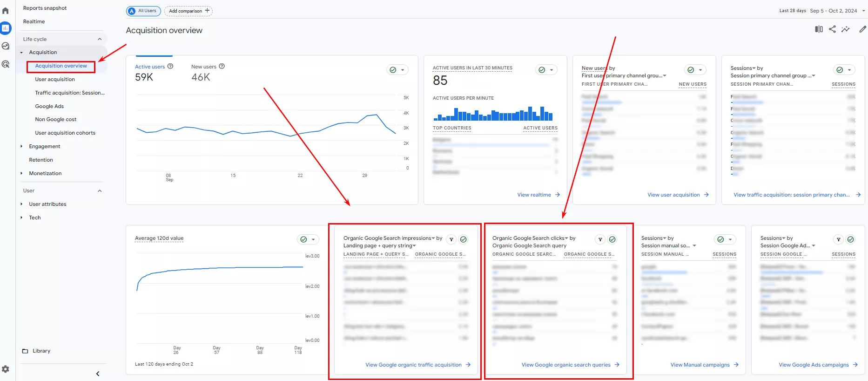The width and height of the screenshot is (868, 381).
Task: Open the Home icon in left rail
Action: click(6, 10)
